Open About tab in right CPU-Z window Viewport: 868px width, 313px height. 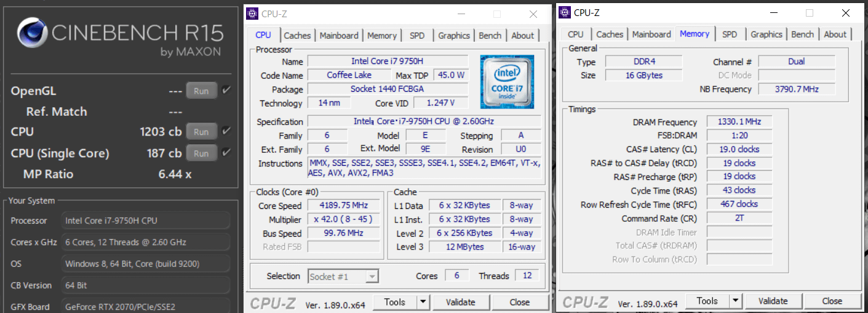(835, 35)
